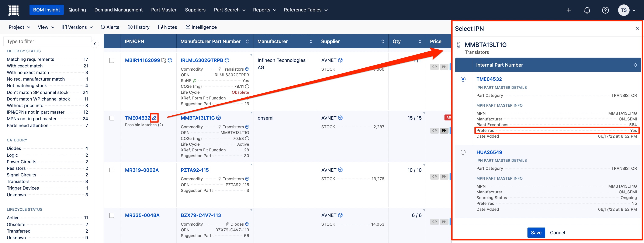The image size is (644, 243).
Task: Check the MR319-0002A row checkbox
Action: (112, 170)
